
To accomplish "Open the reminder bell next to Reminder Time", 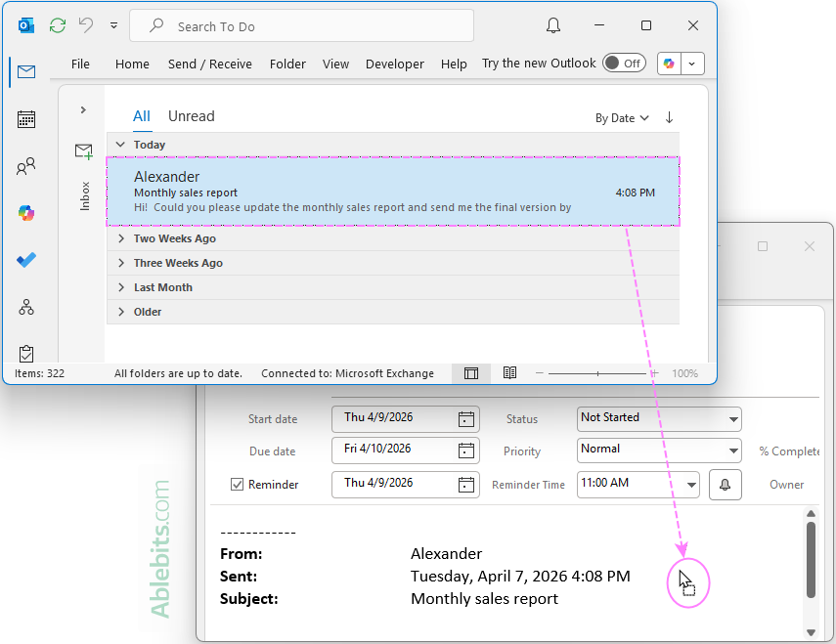I will tap(725, 484).
